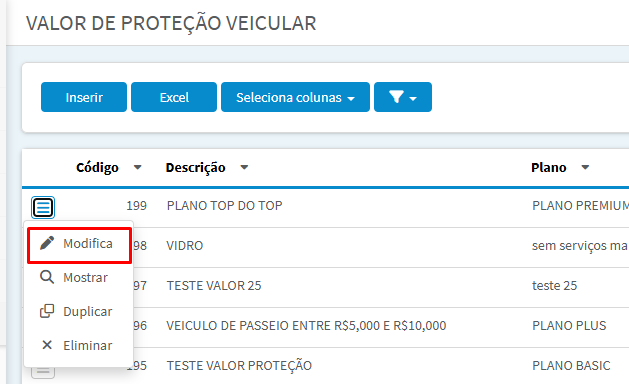This screenshot has height=384, width=629.
Task: Choose Duplicar in the row menu
Action: 79,311
